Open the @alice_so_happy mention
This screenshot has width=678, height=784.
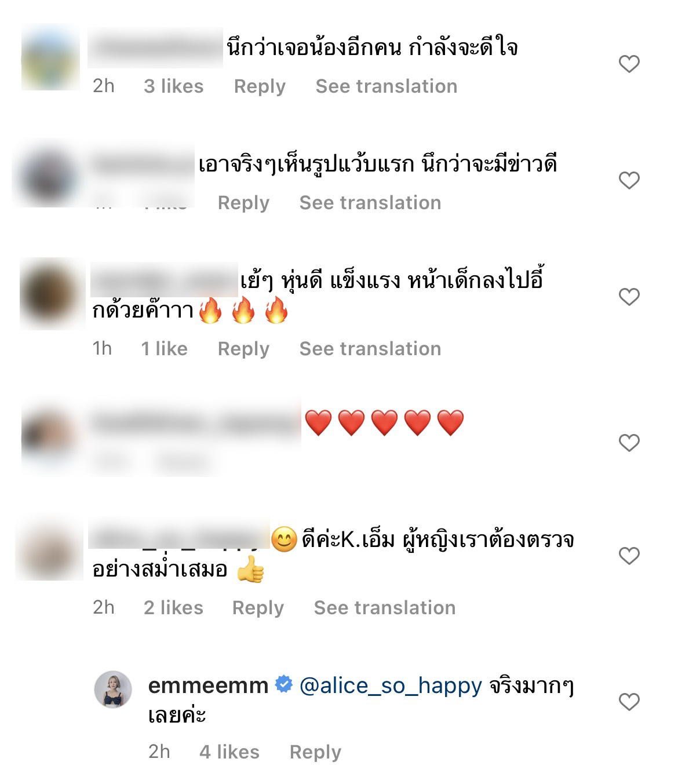[391, 686]
